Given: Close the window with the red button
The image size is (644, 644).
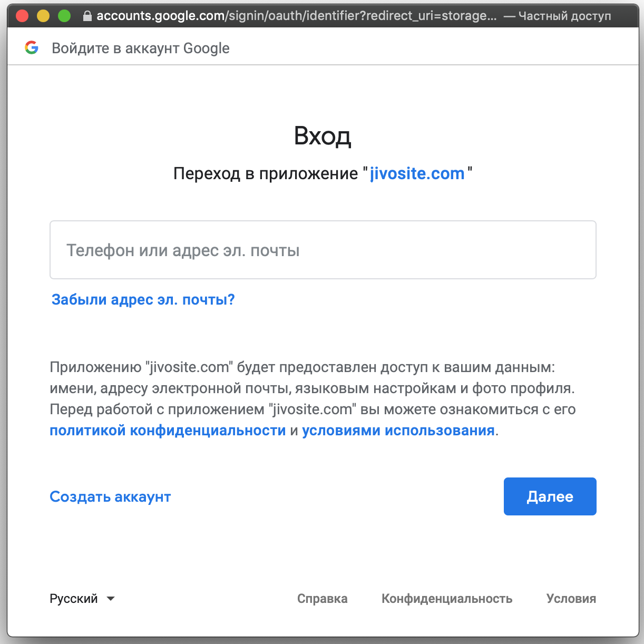Looking at the screenshot, I should [22, 16].
